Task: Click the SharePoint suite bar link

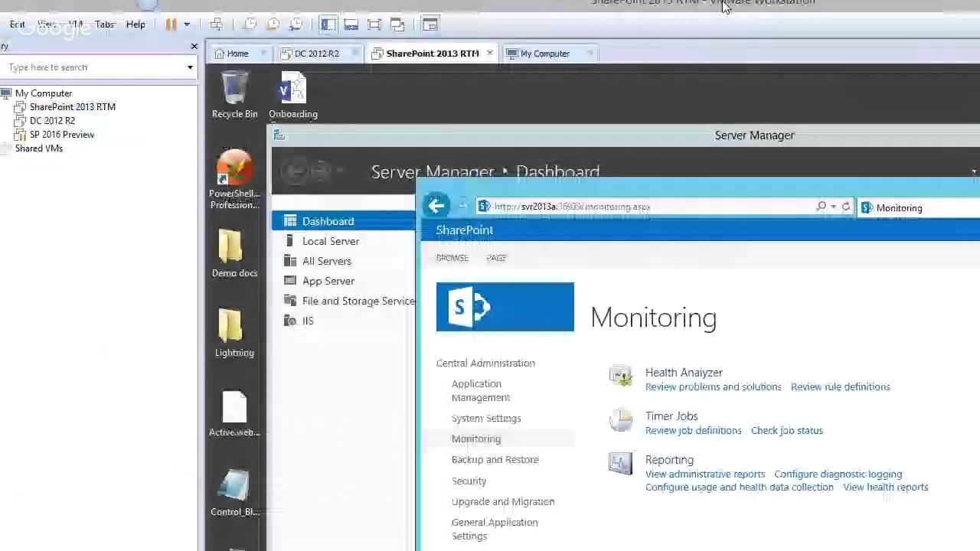Action: tap(464, 230)
